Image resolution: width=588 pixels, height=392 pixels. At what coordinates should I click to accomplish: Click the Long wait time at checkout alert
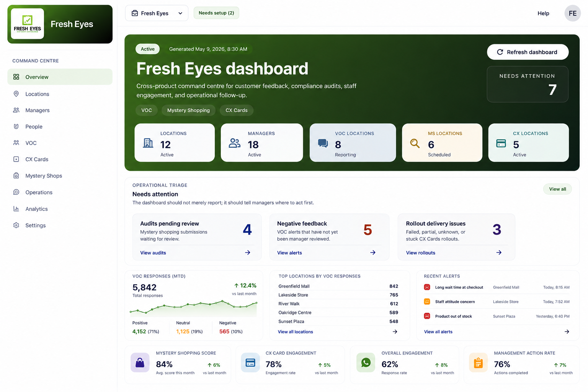[497, 287]
